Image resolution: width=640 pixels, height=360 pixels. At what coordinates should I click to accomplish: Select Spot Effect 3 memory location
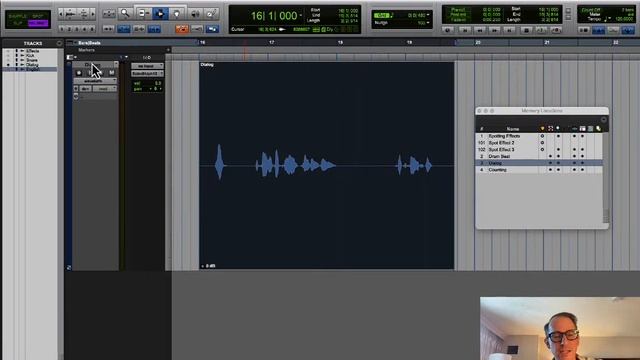click(501, 150)
